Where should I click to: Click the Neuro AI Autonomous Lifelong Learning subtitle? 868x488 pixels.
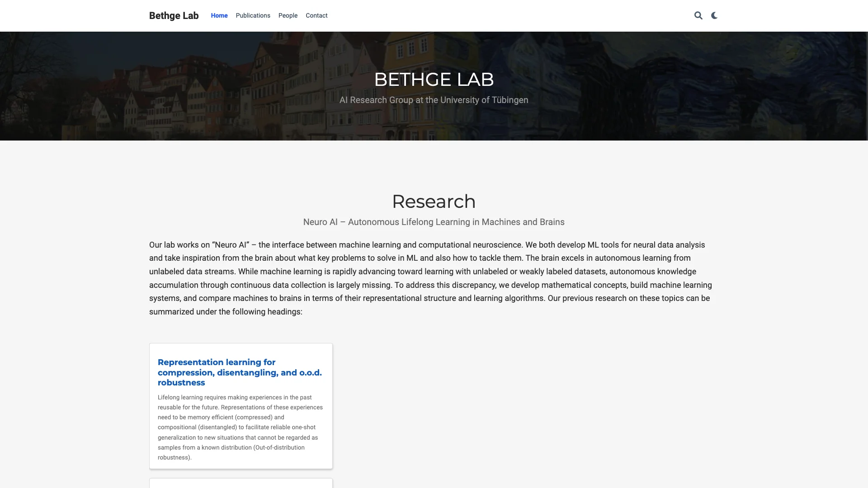tap(434, 222)
